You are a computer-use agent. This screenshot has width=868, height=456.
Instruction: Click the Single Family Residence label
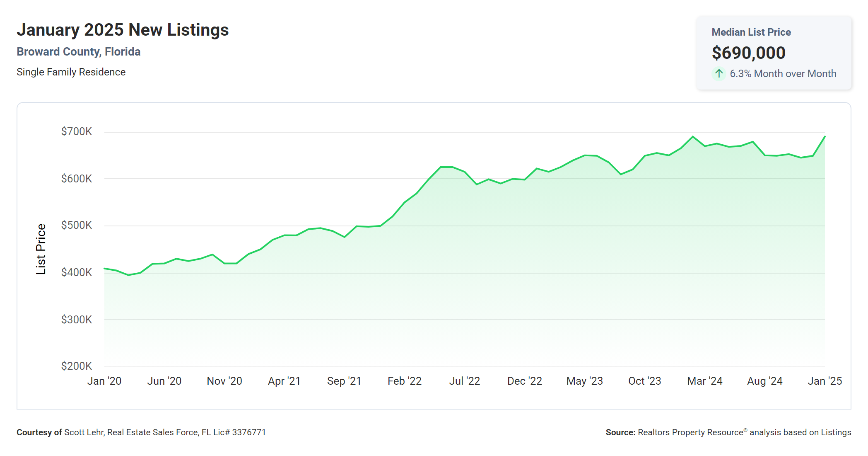71,72
